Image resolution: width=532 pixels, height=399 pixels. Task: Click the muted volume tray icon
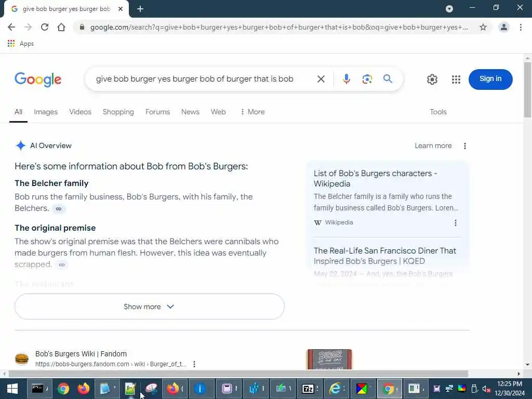click(486, 389)
